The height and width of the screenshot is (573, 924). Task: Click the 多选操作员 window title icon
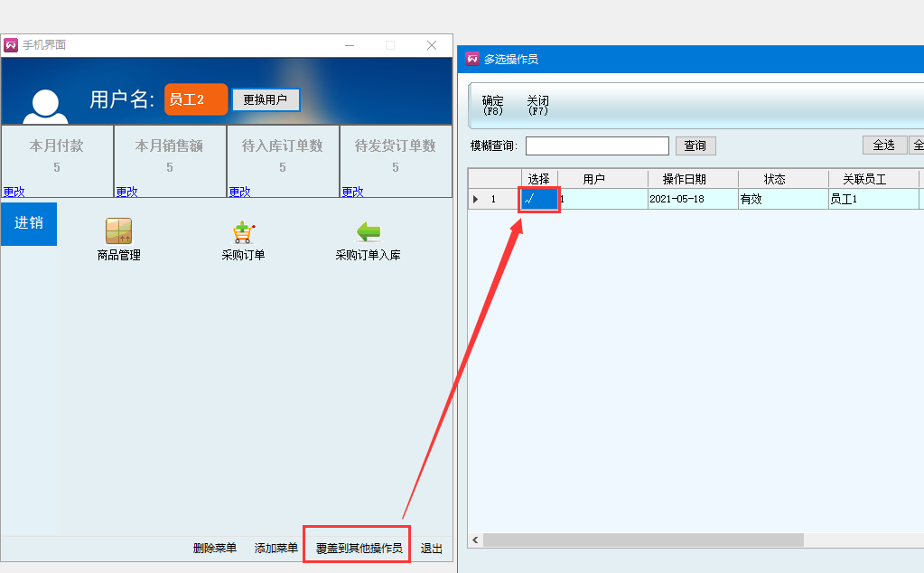(472, 60)
